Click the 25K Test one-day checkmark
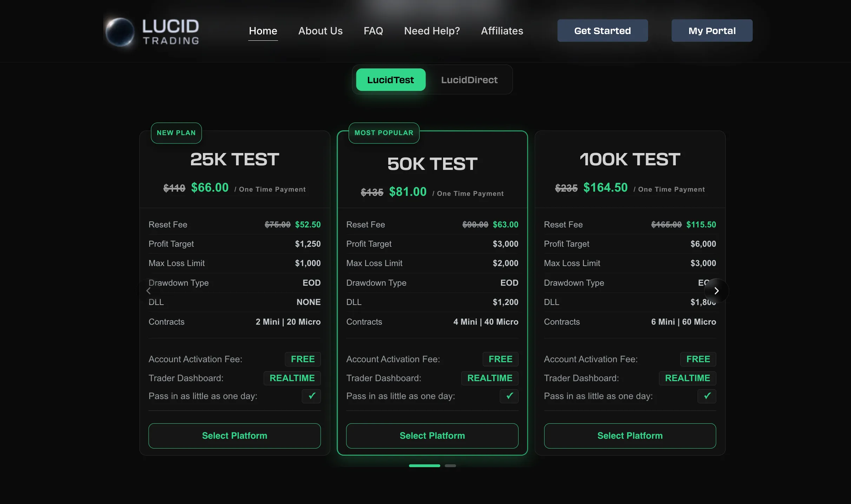Screen dimensions: 851x504 coord(311,396)
